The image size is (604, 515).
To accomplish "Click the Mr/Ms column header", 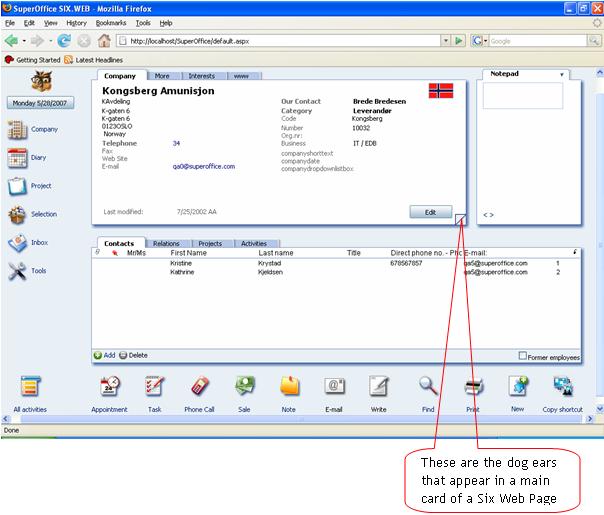I will point(136,253).
